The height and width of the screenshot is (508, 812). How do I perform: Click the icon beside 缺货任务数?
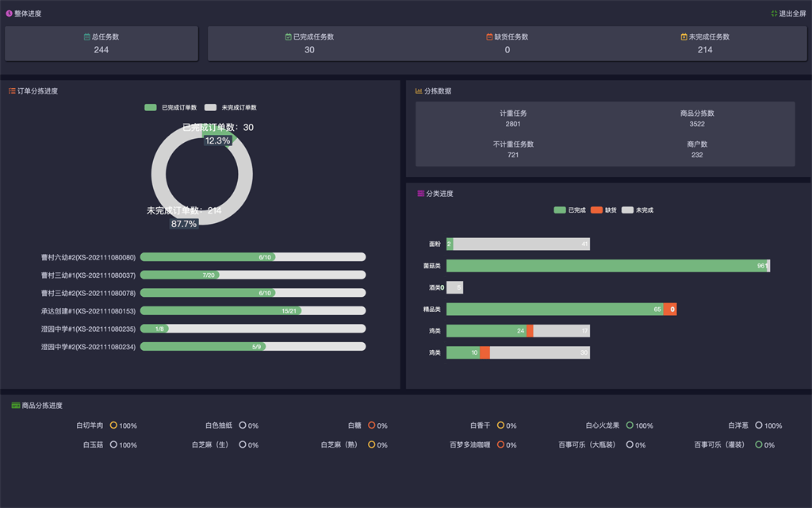(x=489, y=37)
